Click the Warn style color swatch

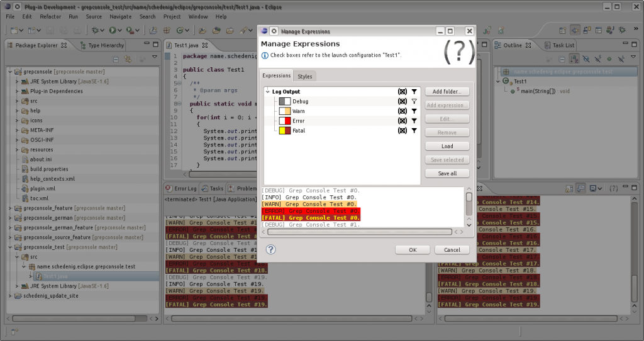pyautogui.click(x=285, y=111)
